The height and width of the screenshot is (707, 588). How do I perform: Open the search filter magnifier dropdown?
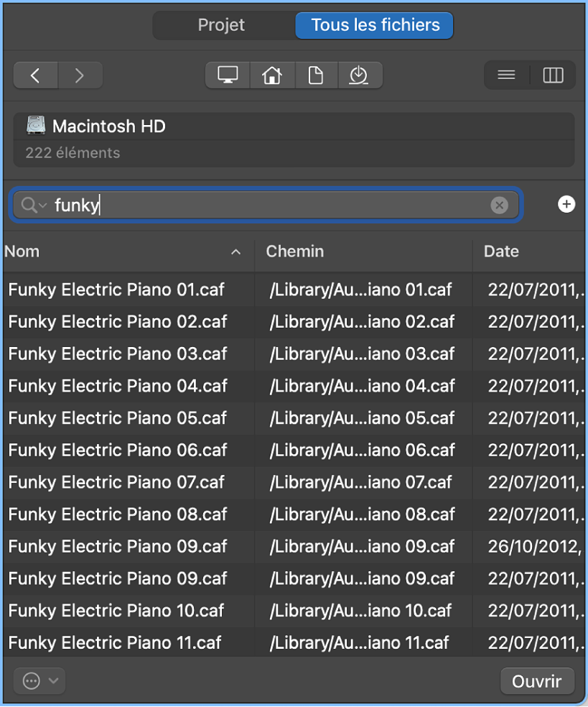(x=34, y=205)
